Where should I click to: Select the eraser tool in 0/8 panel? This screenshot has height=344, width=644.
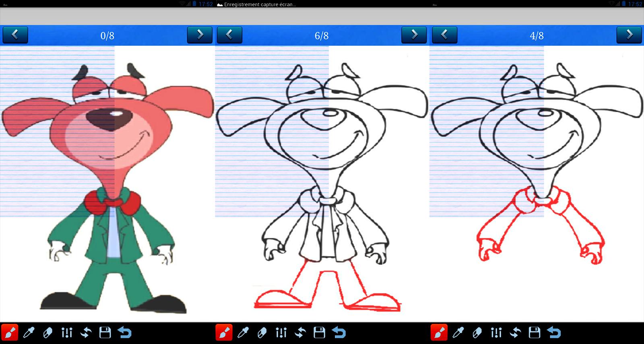click(47, 333)
